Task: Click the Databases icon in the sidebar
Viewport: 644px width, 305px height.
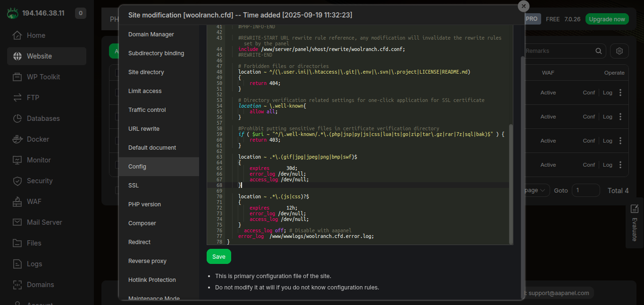Action: click(x=17, y=119)
